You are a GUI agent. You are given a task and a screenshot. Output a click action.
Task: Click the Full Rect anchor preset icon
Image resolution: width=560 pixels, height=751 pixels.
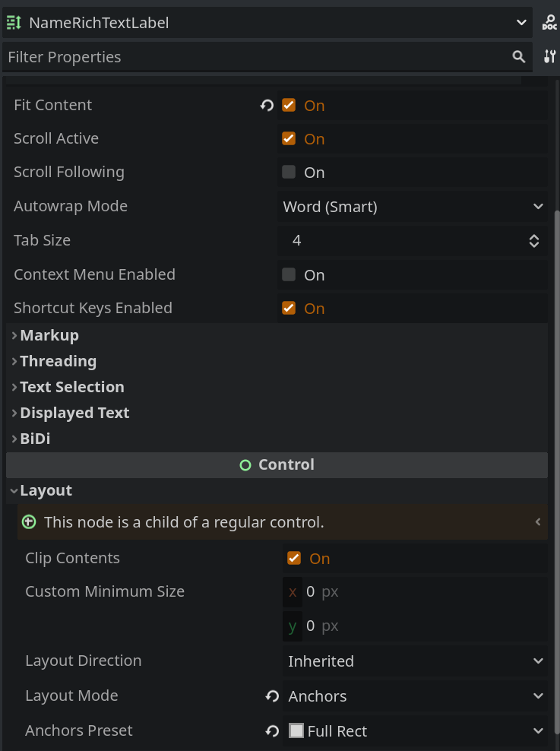pyautogui.click(x=296, y=730)
